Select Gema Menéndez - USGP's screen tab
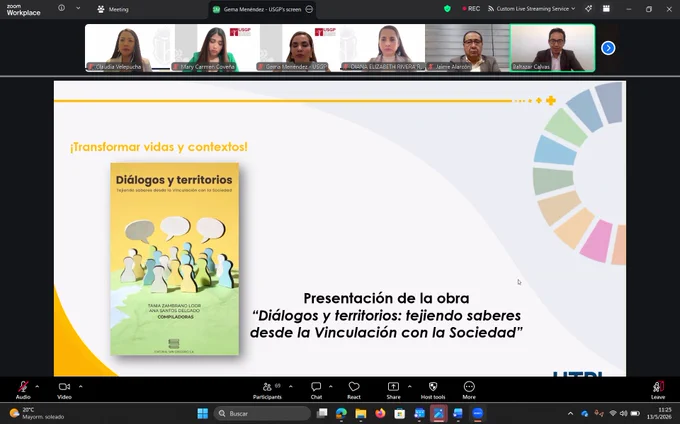This screenshot has width=680, height=424. pos(262,9)
